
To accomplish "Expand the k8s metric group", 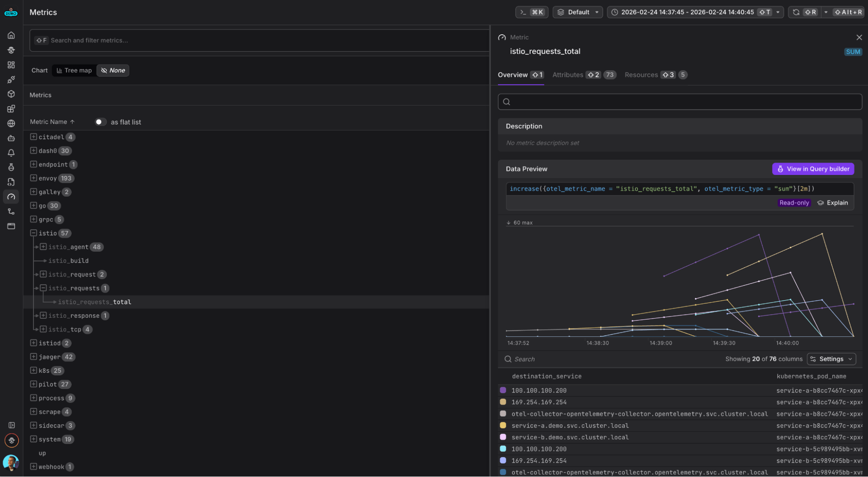I will point(33,370).
